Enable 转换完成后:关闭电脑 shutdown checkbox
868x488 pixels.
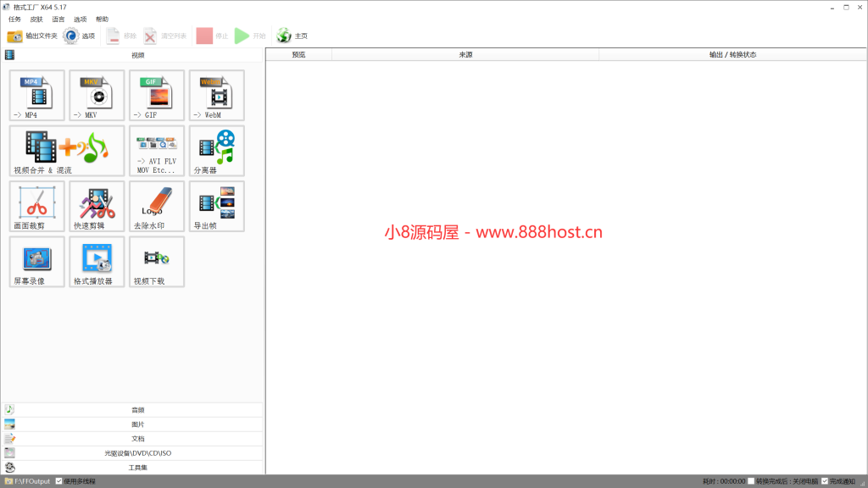point(751,481)
